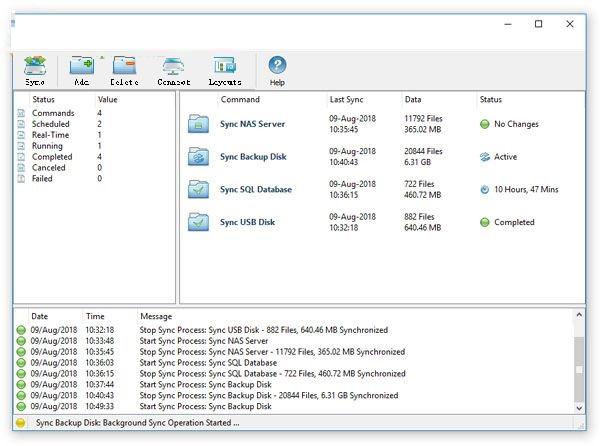Click the Message column header in log
600x446 pixels.
[x=156, y=316]
